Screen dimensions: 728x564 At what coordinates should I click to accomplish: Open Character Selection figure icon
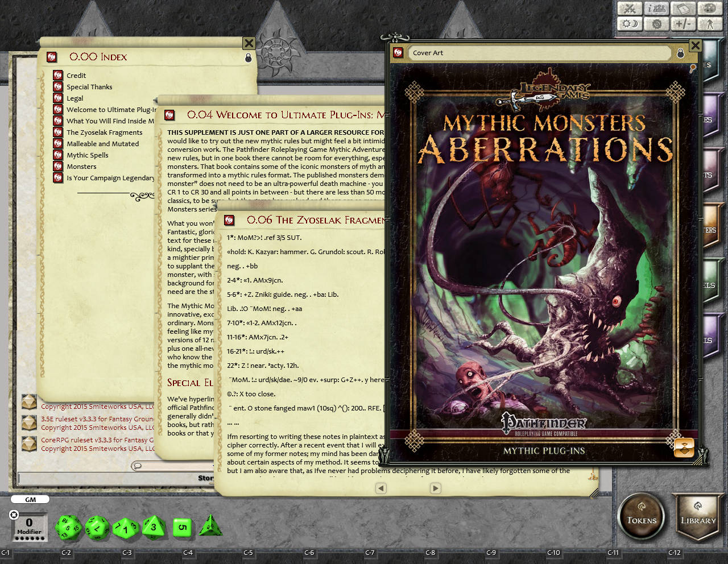(709, 24)
